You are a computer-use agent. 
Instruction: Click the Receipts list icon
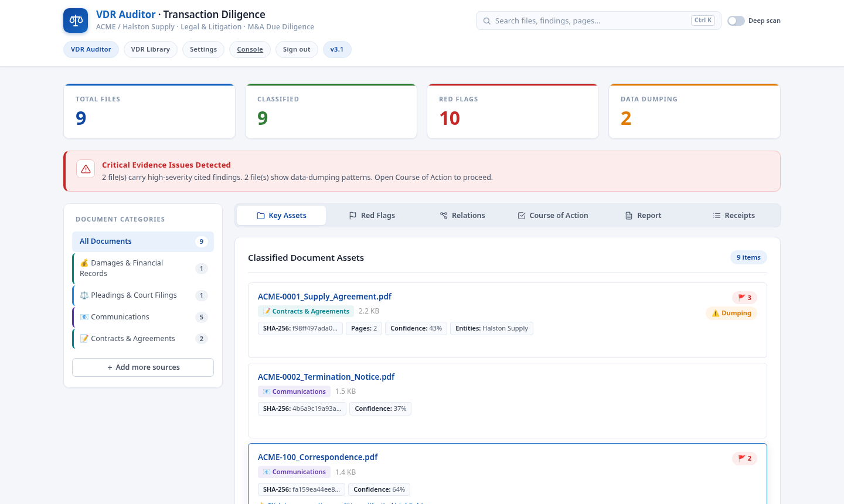click(716, 216)
